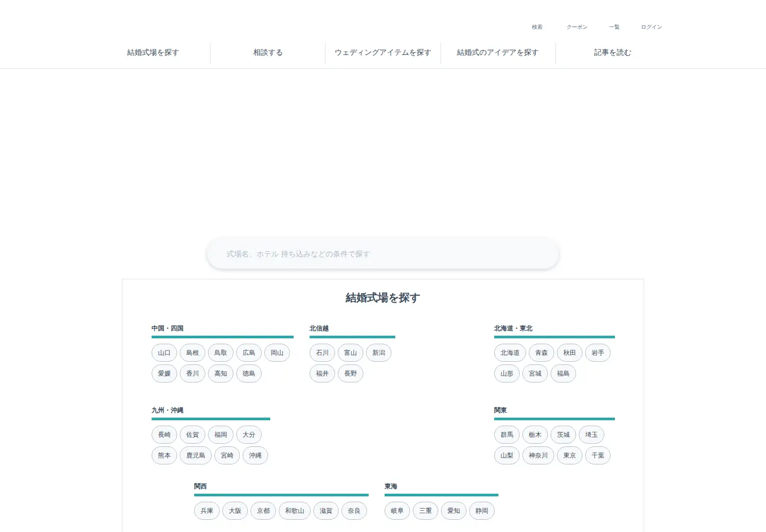Tap 岐阜 in 東海 region
The width and height of the screenshot is (766, 532).
[x=397, y=511]
